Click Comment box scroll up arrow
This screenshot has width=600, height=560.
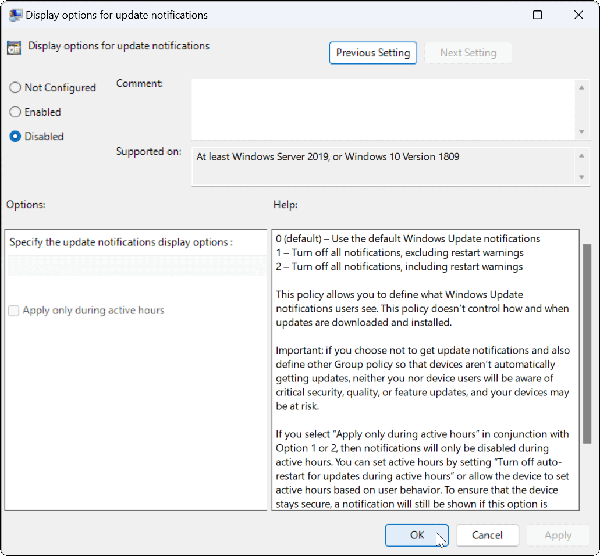tap(582, 88)
